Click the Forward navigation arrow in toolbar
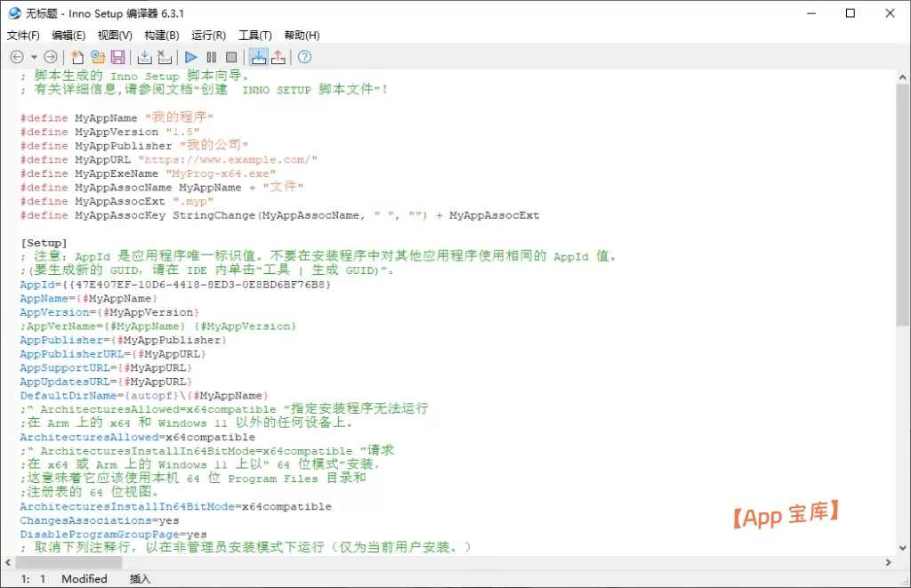Viewport: 911px width, 588px height. pyautogui.click(x=50, y=57)
